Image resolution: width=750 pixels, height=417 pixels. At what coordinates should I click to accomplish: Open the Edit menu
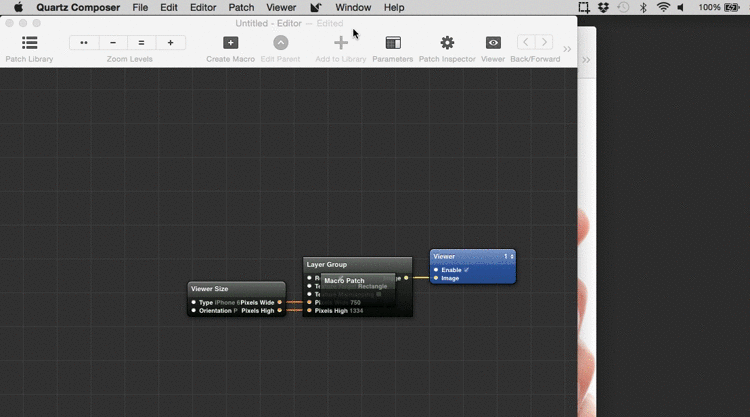[169, 7]
